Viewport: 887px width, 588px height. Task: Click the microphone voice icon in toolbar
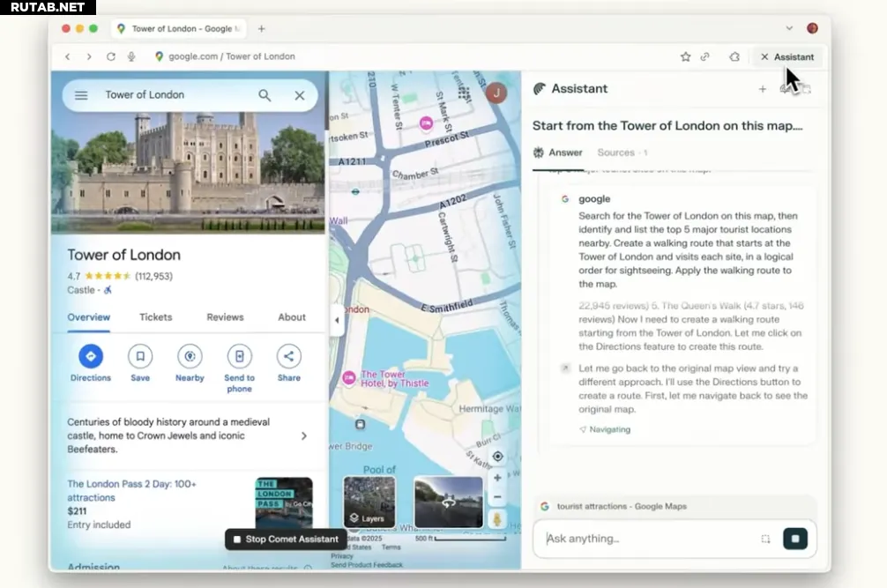pos(131,56)
